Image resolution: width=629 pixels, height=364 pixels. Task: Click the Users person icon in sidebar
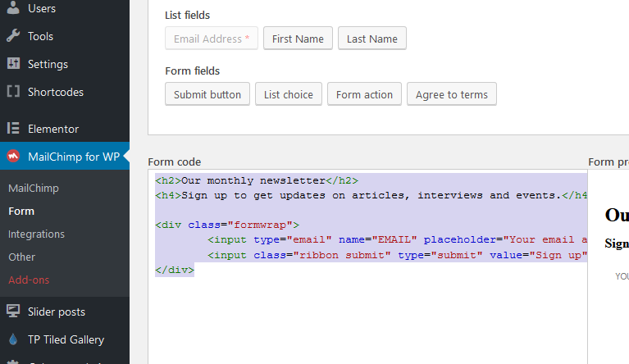point(13,8)
